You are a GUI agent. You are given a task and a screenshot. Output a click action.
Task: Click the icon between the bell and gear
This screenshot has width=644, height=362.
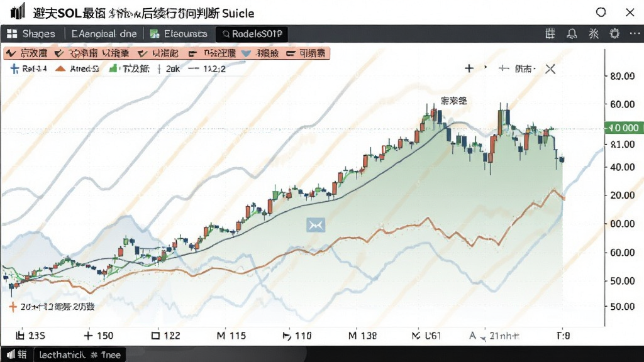coord(594,34)
